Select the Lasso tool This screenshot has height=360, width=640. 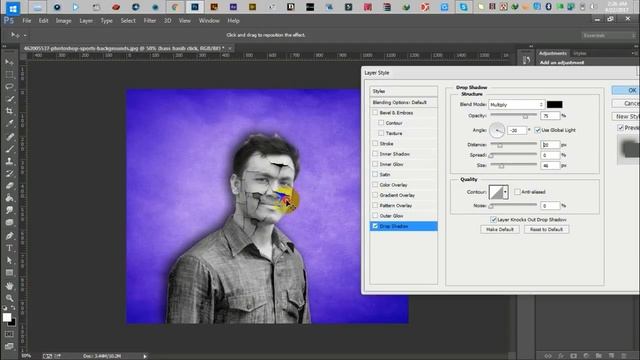[9, 87]
